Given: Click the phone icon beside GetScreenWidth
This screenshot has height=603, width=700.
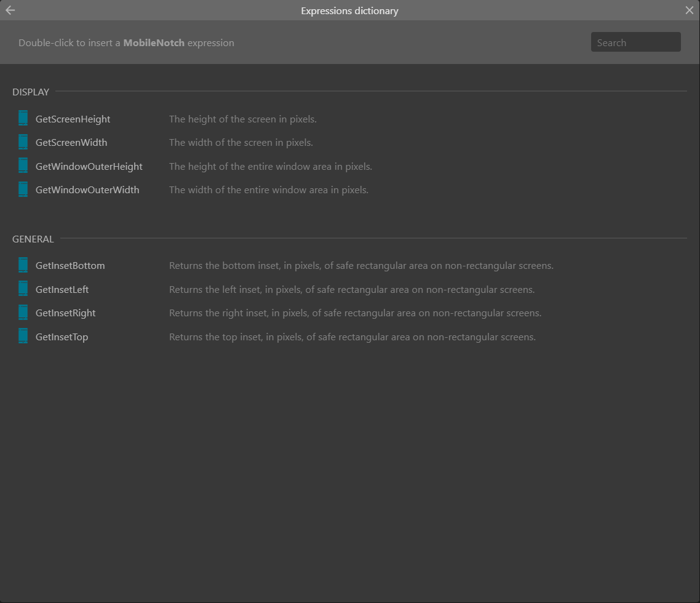Looking at the screenshot, I should pyautogui.click(x=23, y=142).
